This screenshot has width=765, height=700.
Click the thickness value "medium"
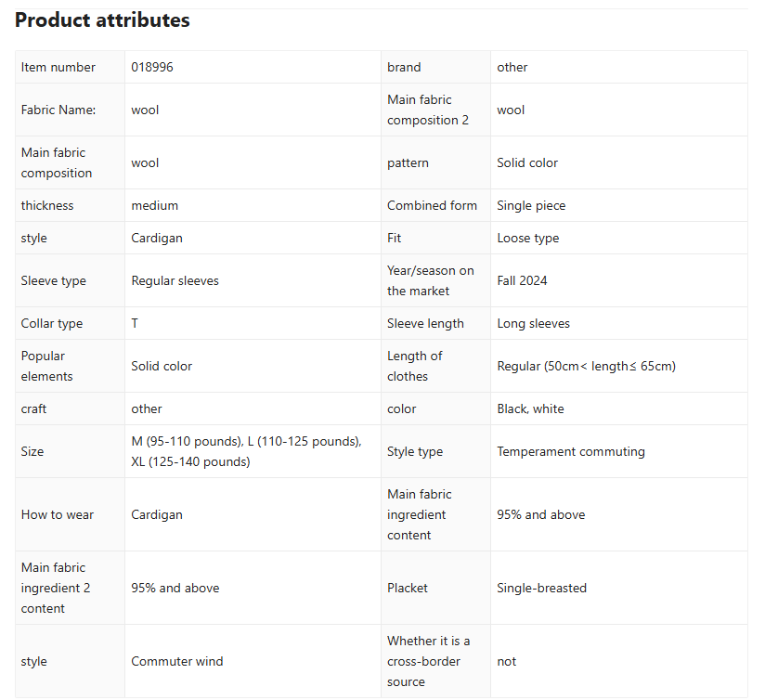[154, 205]
